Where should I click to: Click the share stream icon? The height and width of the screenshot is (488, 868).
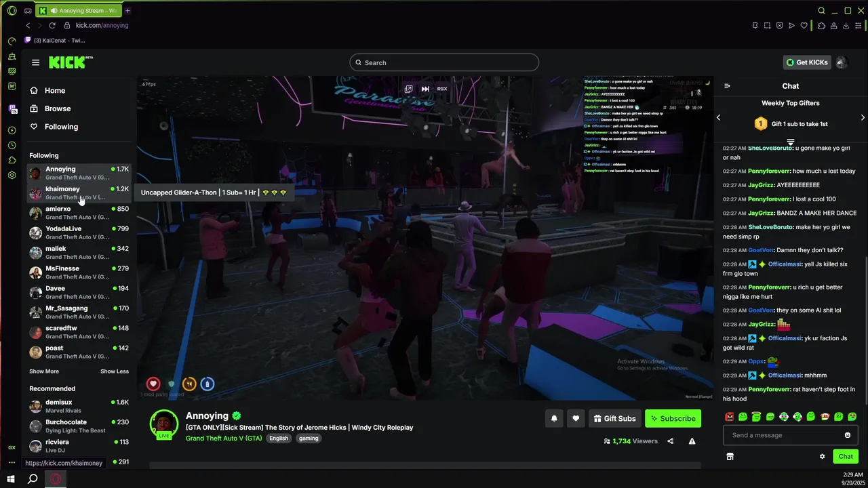pyautogui.click(x=671, y=441)
